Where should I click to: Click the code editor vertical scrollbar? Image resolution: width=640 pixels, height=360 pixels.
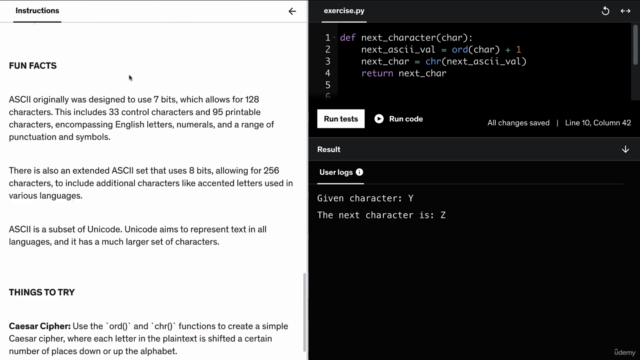click(635, 45)
